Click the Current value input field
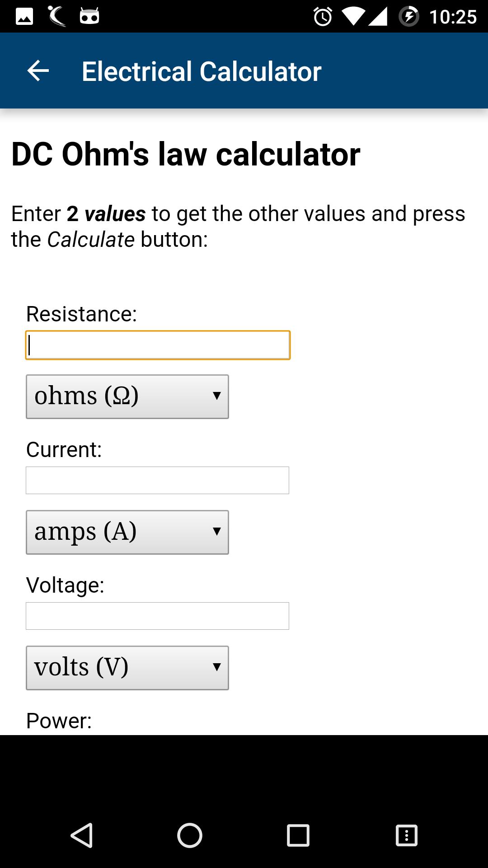Image resolution: width=488 pixels, height=868 pixels. pos(157,480)
